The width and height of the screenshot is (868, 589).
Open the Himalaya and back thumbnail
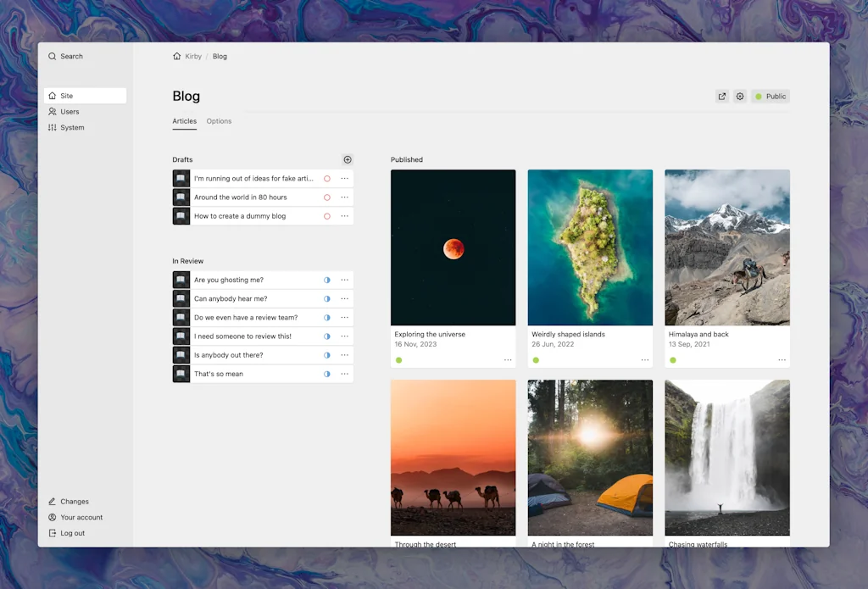click(x=727, y=247)
